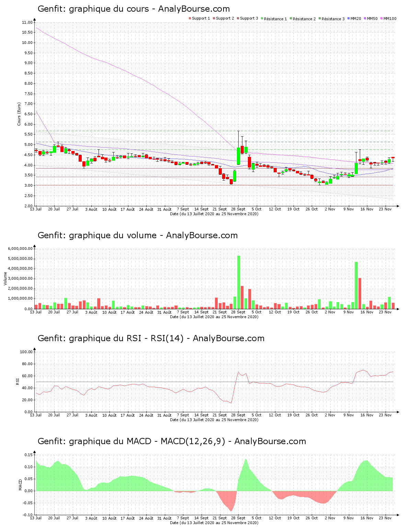Image resolution: width=412 pixels, height=532 pixels.
Task: Click the large green volume bar in mid-November
Action: [x=356, y=285]
